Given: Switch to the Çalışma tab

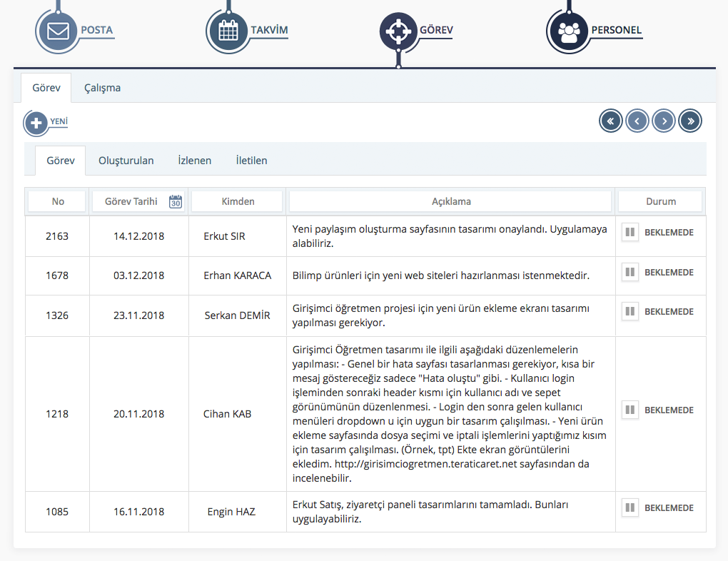Looking at the screenshot, I should pos(102,89).
